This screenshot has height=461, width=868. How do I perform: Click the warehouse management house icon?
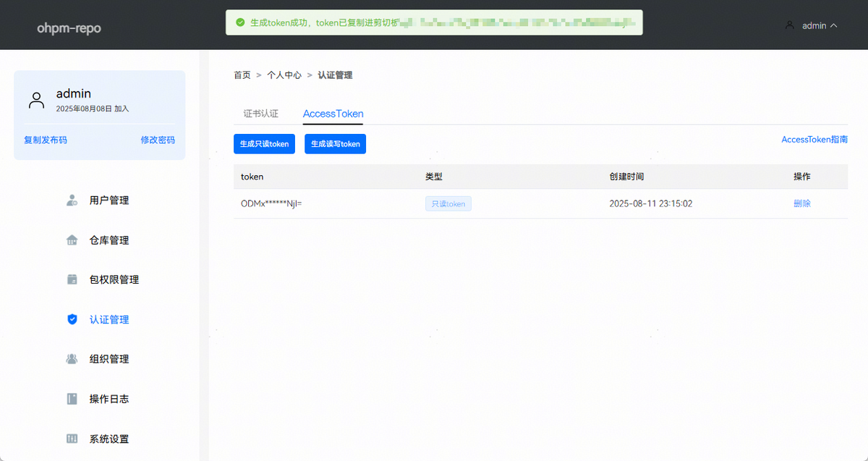tap(72, 240)
